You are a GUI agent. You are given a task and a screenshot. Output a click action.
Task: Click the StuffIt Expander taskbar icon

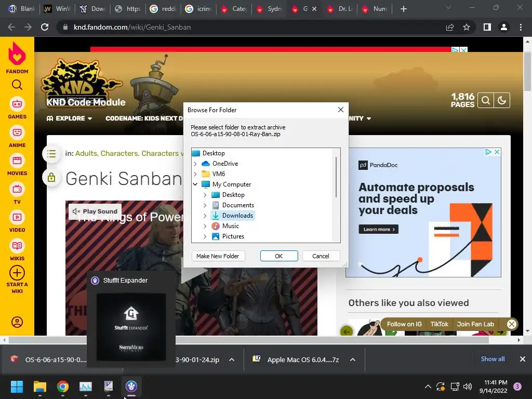coord(131,387)
